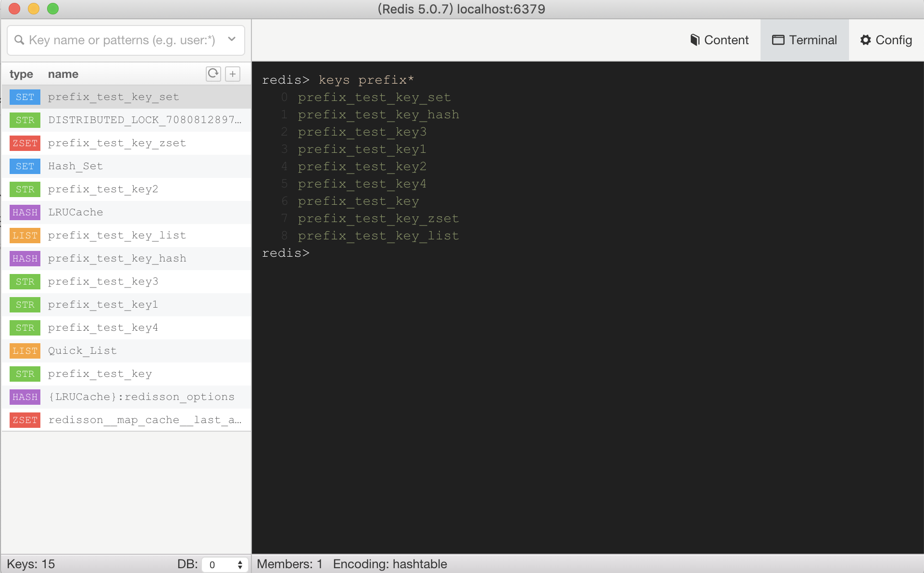Image resolution: width=924 pixels, height=573 pixels.
Task: Select the Quick_List key
Action: [126, 351]
